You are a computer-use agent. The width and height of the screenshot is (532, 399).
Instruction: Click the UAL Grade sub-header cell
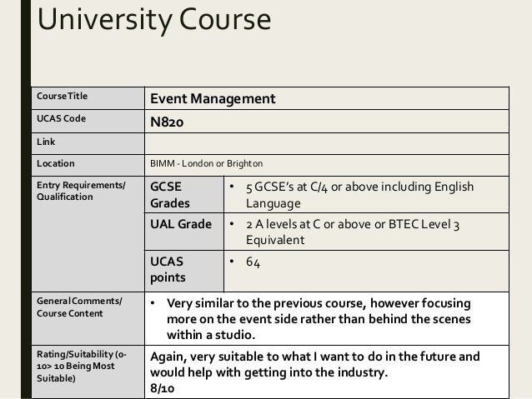184,232
